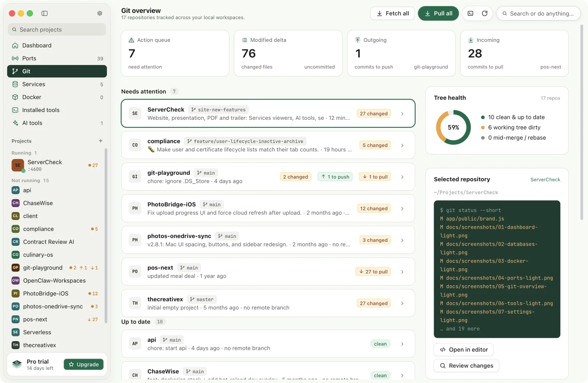The image size is (588, 383).
Task: Open AI tools in the sidebar
Action: (57, 123)
